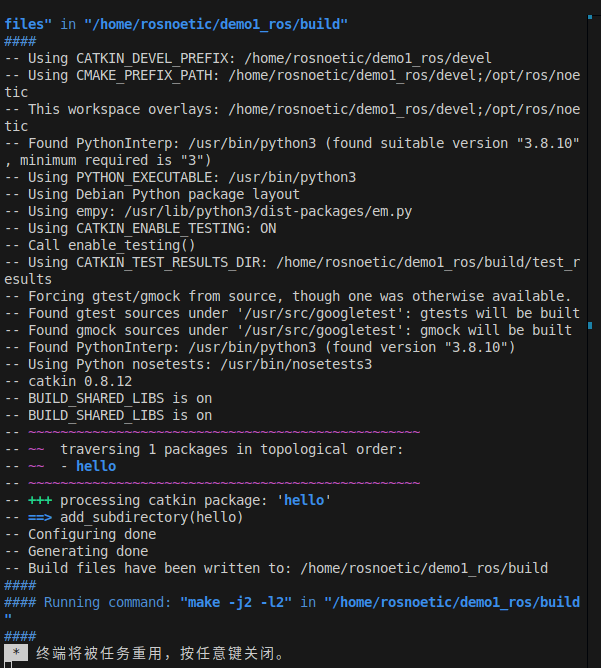Click googletest path on the gtest sources line
The height and width of the screenshot is (668, 601).
coord(320,314)
